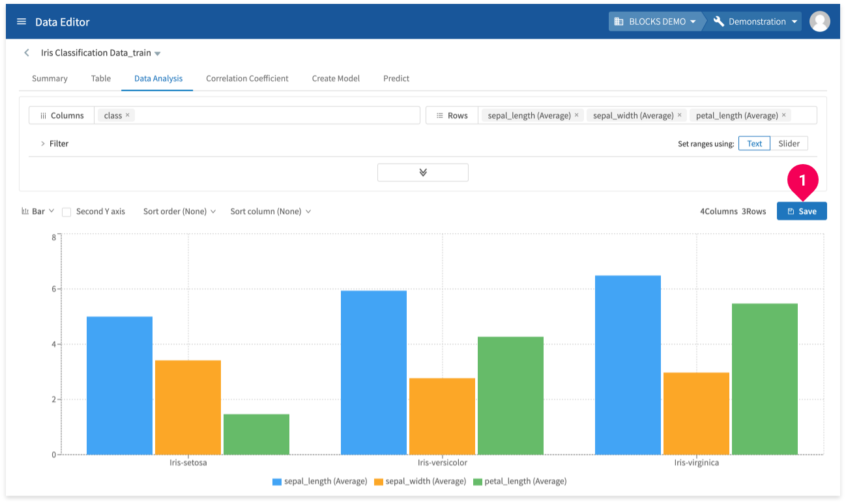Click the double-chevron expand panel button
Image resolution: width=846 pixels, height=504 pixels.
pyautogui.click(x=423, y=173)
